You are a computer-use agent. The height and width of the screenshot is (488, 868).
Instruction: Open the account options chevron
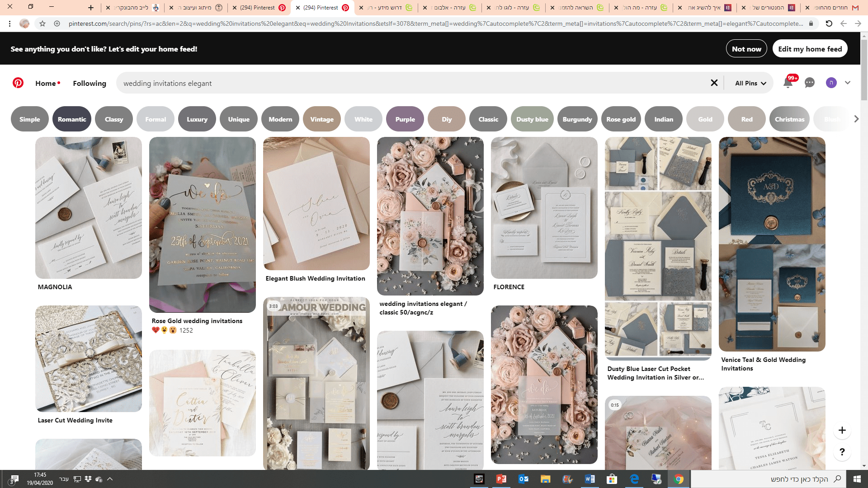click(x=848, y=83)
